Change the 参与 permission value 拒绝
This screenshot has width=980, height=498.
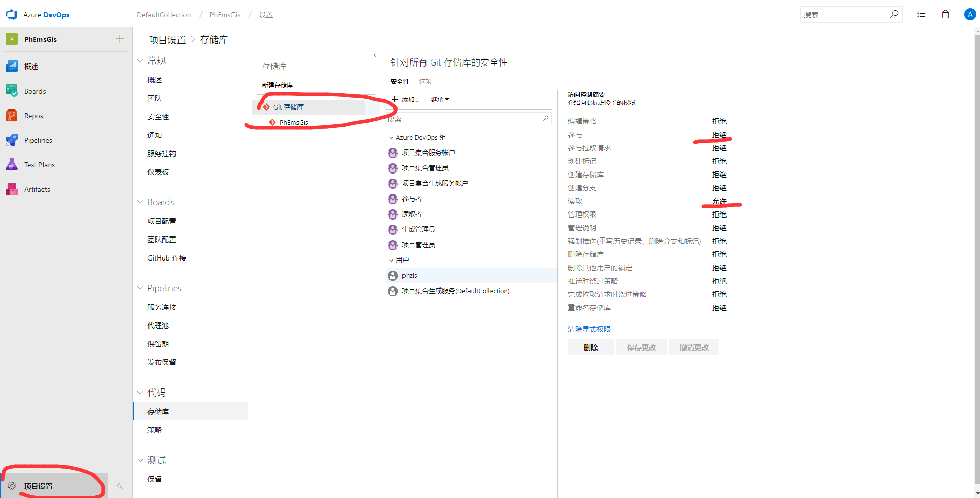coord(719,135)
